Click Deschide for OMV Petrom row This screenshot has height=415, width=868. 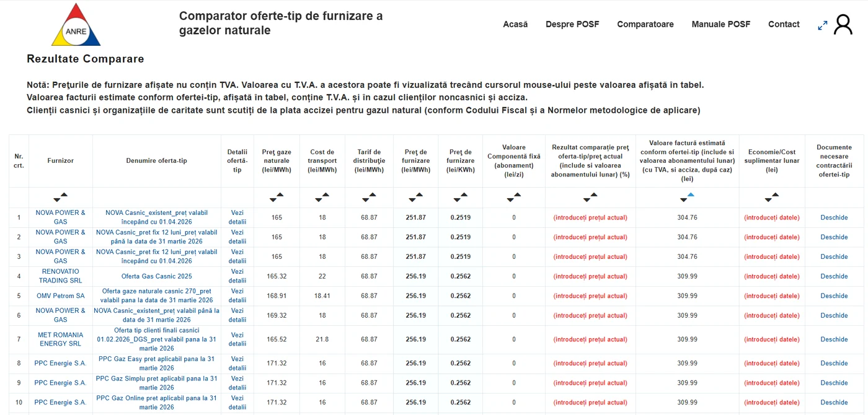pos(834,296)
